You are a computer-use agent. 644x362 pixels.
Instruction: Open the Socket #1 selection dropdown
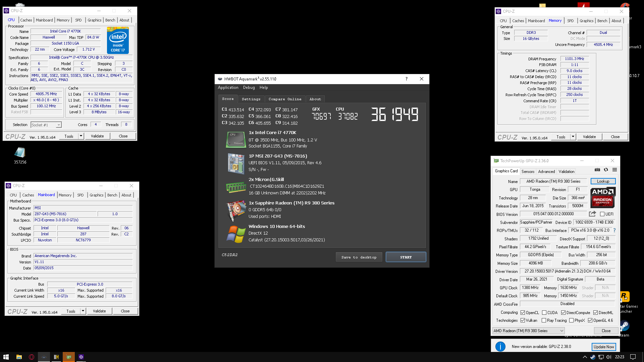[x=46, y=125]
